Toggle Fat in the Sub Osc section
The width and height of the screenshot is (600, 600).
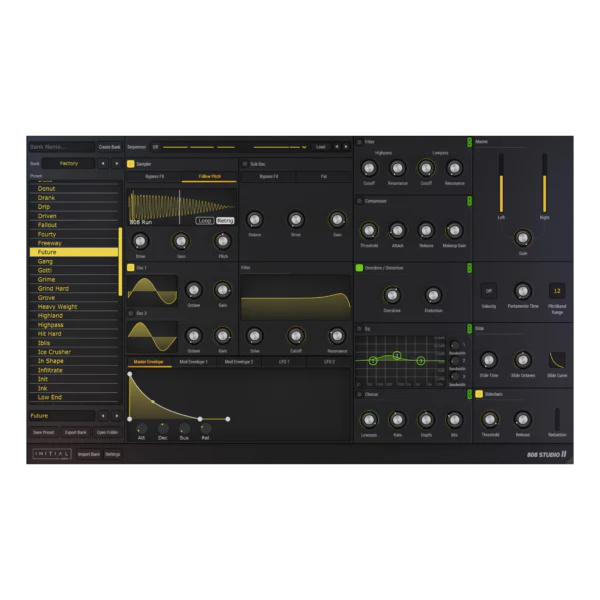(324, 176)
